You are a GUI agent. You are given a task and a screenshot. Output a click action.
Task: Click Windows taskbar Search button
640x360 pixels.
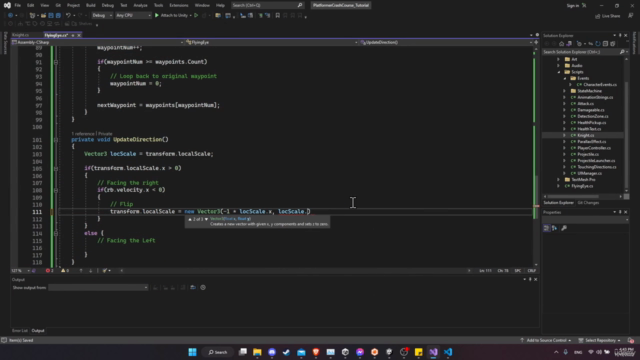coord(218,352)
